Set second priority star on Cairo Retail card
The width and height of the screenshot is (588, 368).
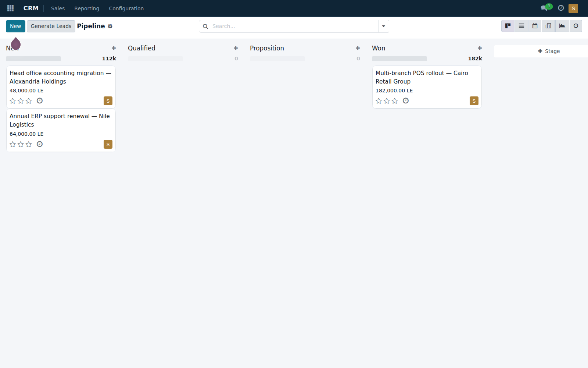click(x=387, y=101)
